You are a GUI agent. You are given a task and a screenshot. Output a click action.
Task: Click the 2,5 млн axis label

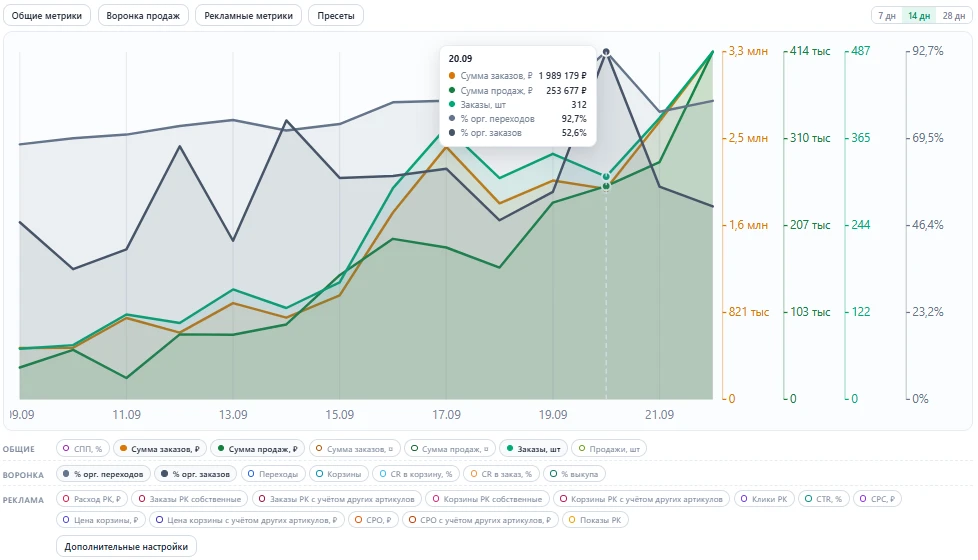[x=748, y=138]
